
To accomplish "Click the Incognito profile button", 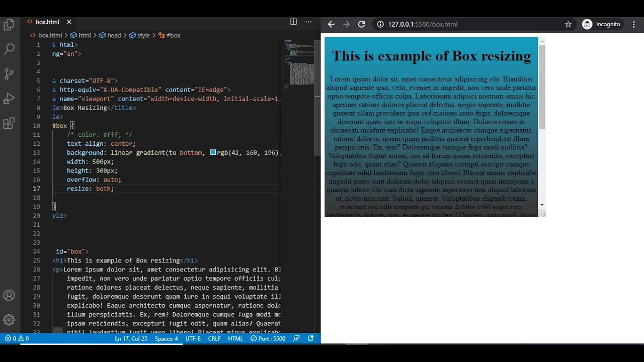I will [x=602, y=24].
